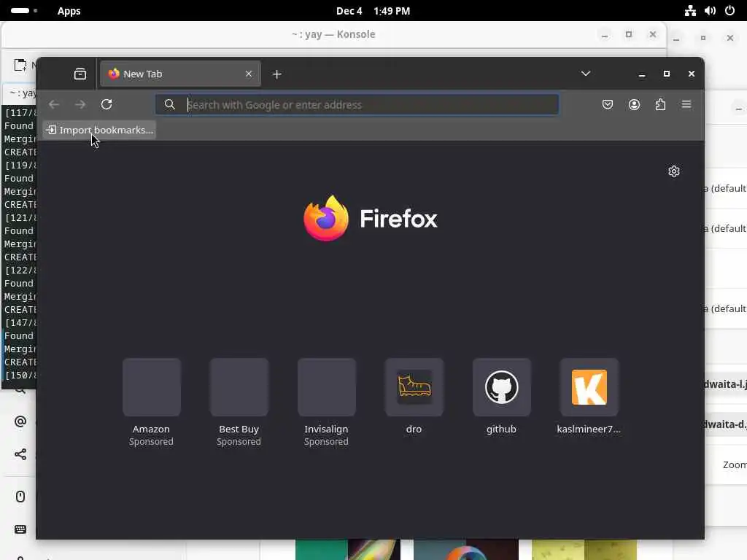Open the keyboard sidebar icon in settings
Image resolution: width=747 pixels, height=560 pixels.
(20, 529)
